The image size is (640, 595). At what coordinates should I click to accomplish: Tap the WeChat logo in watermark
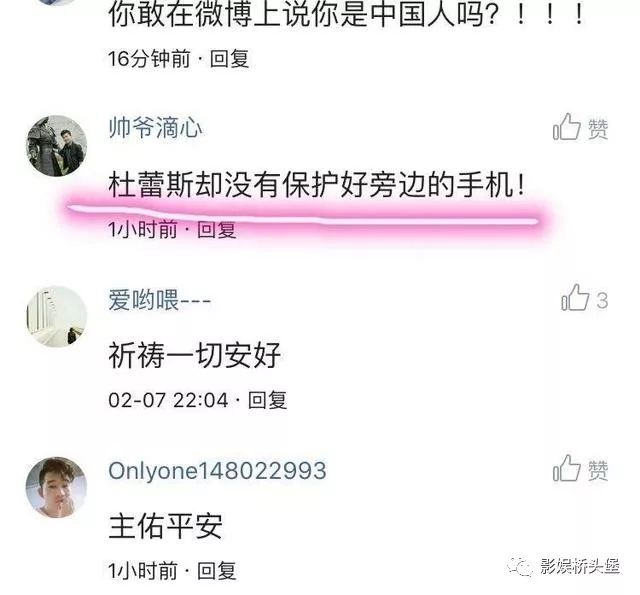point(520,566)
